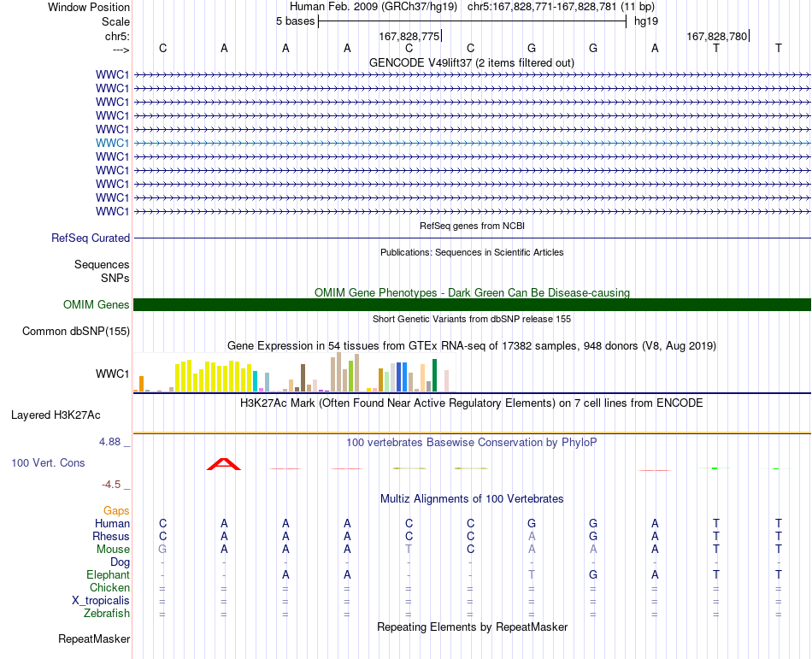Select the tallest tan bar in GTEx expression chart

(338, 372)
